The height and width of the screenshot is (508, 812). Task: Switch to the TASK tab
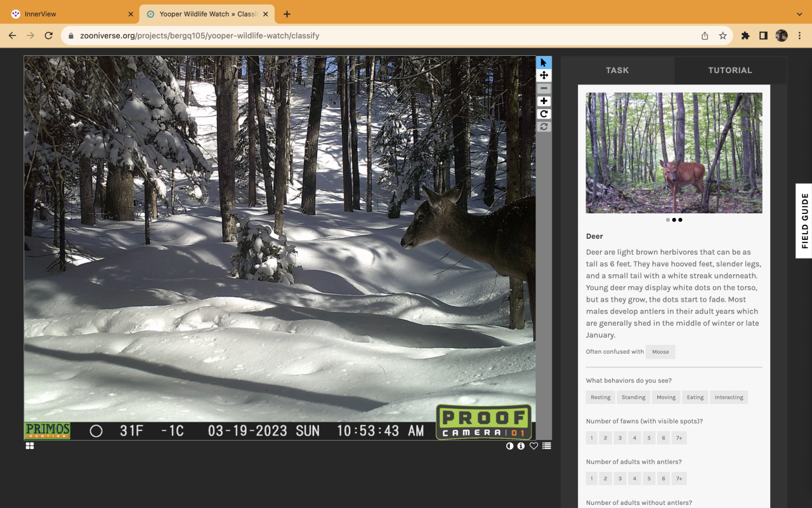pyautogui.click(x=617, y=70)
